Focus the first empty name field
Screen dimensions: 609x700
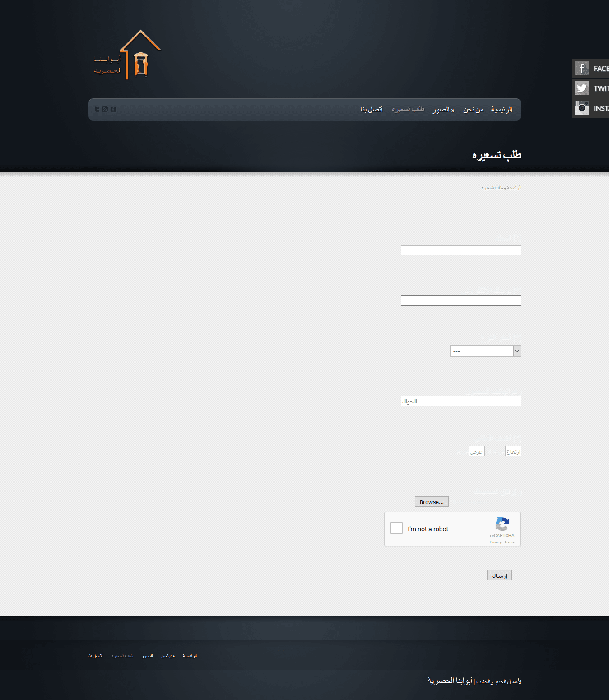tap(461, 250)
